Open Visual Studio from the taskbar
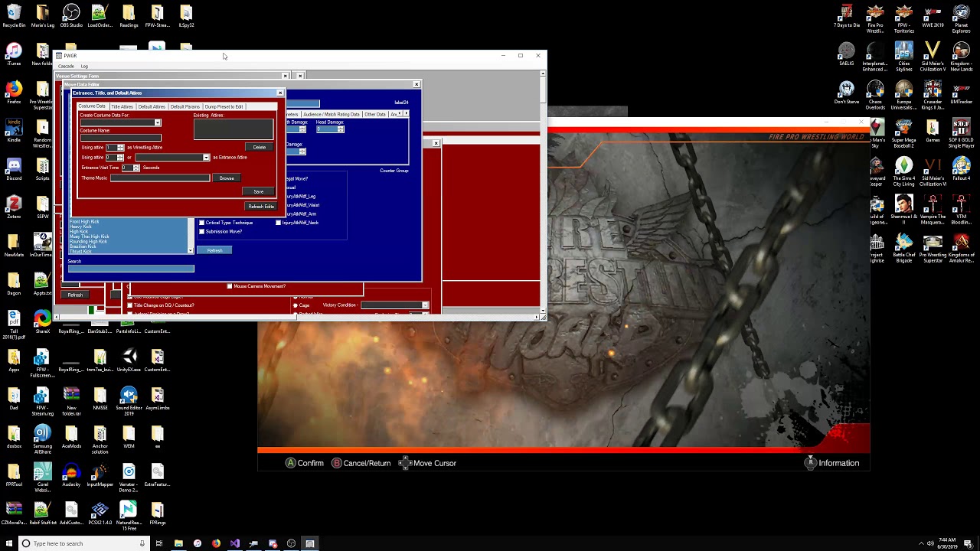Viewport: 980px width, 551px height. tap(235, 543)
